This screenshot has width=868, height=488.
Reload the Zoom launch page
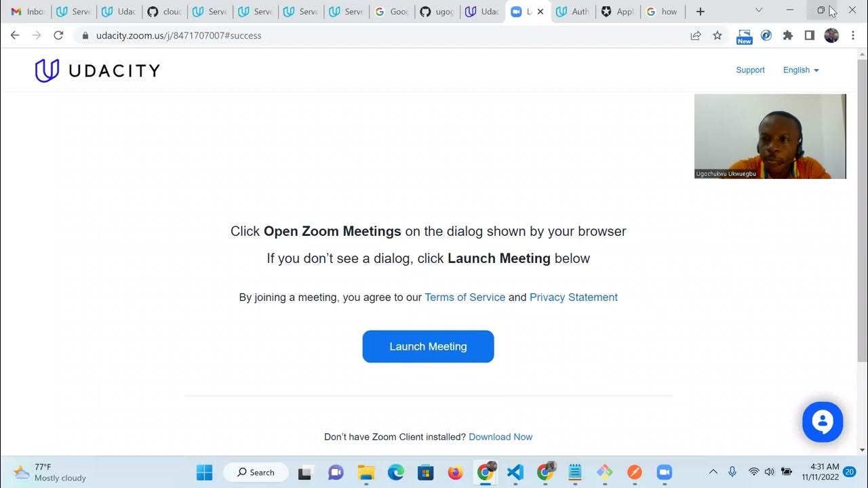click(x=58, y=35)
